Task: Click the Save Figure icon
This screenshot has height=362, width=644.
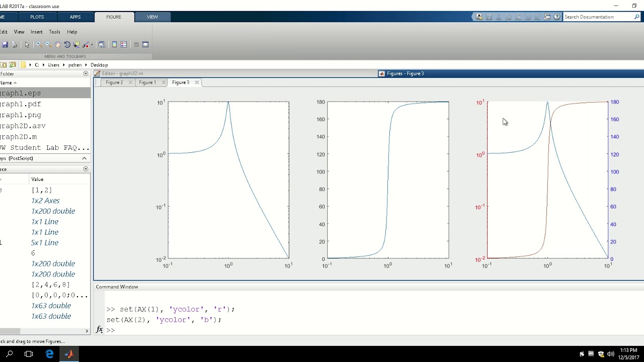Action: pyautogui.click(x=5, y=45)
